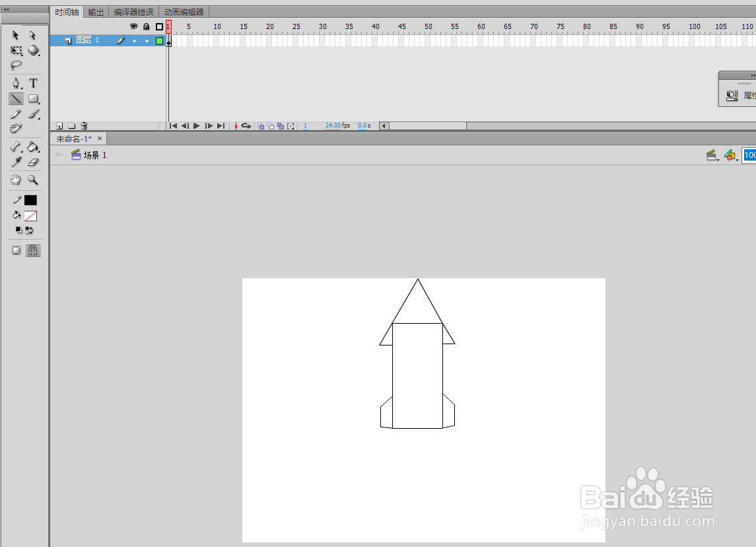Enable Snap to Objects magnet
The width and height of the screenshot is (756, 547).
(32, 250)
